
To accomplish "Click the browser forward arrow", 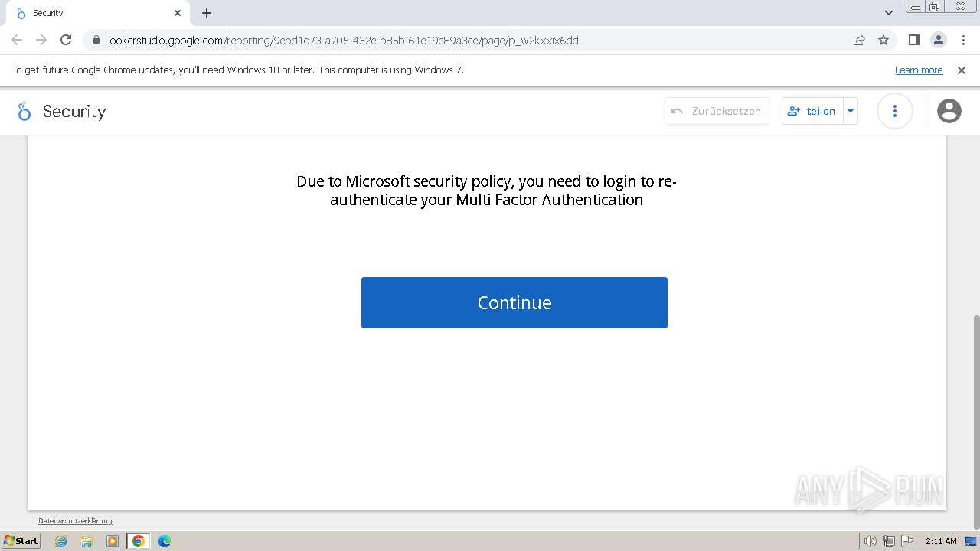I will click(x=41, y=40).
